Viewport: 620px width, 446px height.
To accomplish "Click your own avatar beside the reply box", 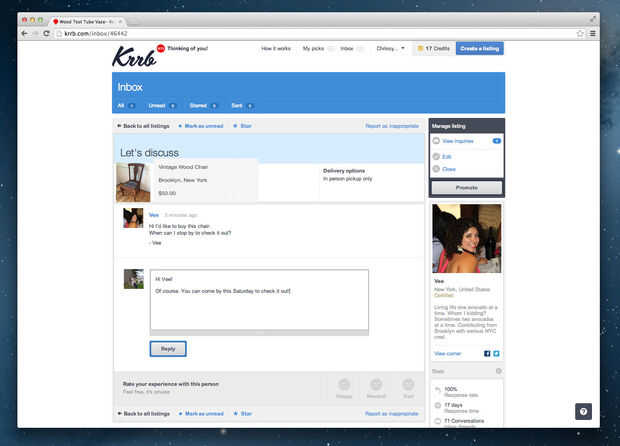I will pos(134,279).
